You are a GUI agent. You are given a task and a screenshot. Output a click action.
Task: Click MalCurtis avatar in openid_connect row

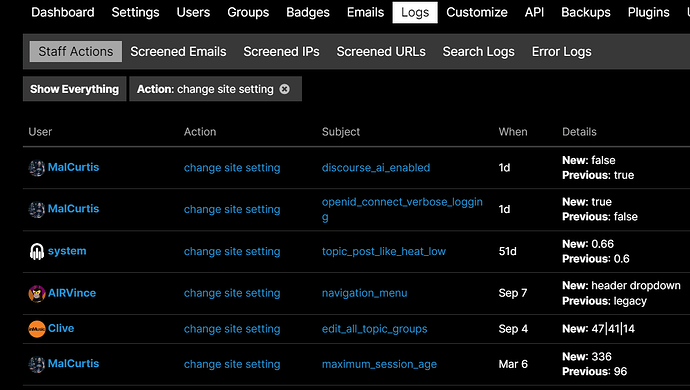[37, 209]
